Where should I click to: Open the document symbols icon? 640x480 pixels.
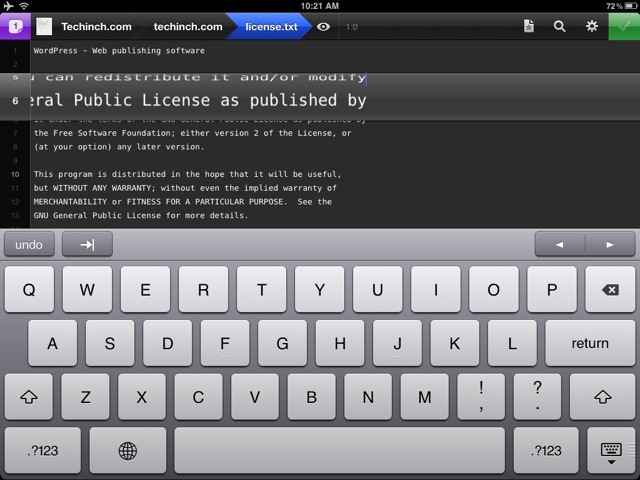pyautogui.click(x=529, y=26)
